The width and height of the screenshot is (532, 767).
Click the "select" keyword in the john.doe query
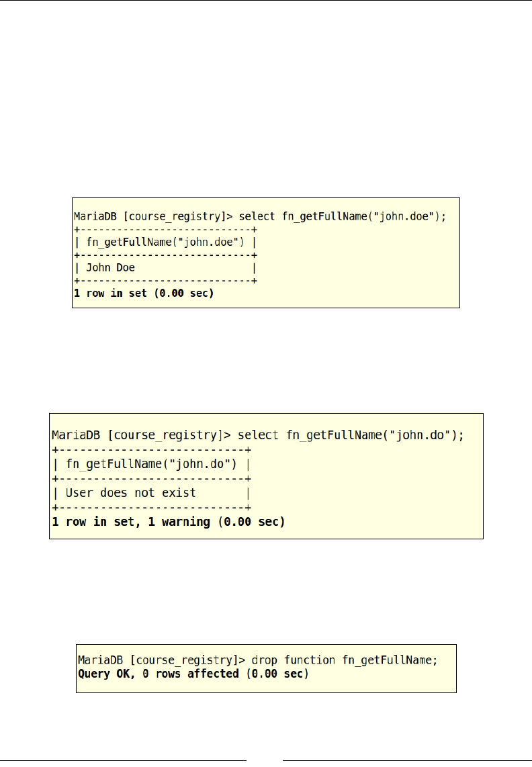(257, 216)
